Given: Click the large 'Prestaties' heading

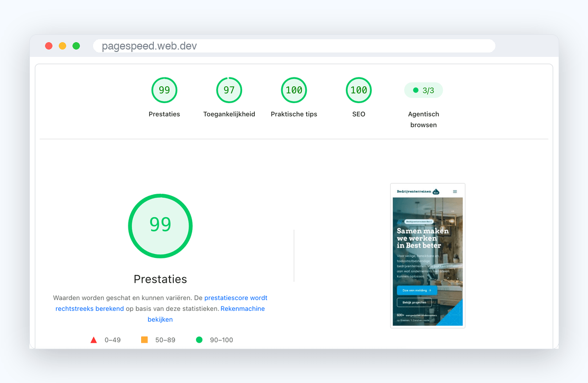Looking at the screenshot, I should click(160, 279).
